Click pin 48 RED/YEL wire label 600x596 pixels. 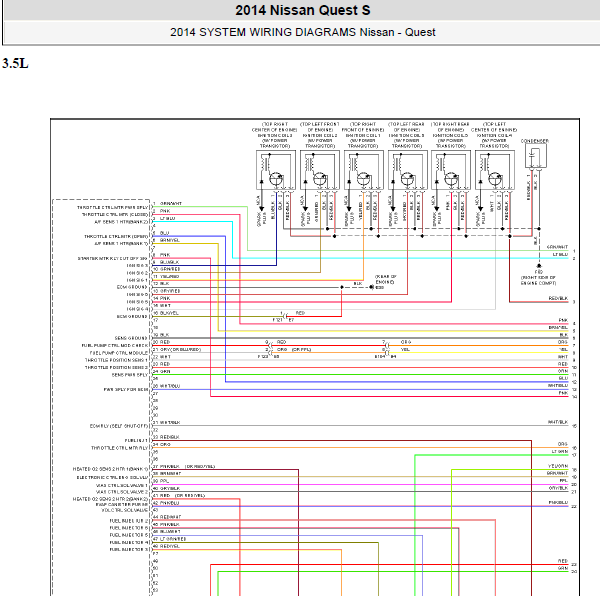(170, 546)
